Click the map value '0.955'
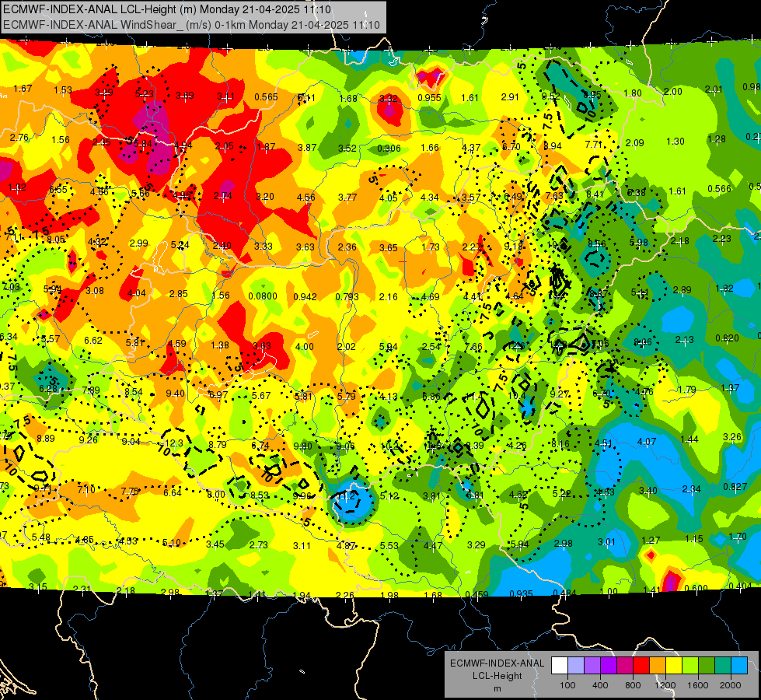761x700 pixels. pos(430,98)
